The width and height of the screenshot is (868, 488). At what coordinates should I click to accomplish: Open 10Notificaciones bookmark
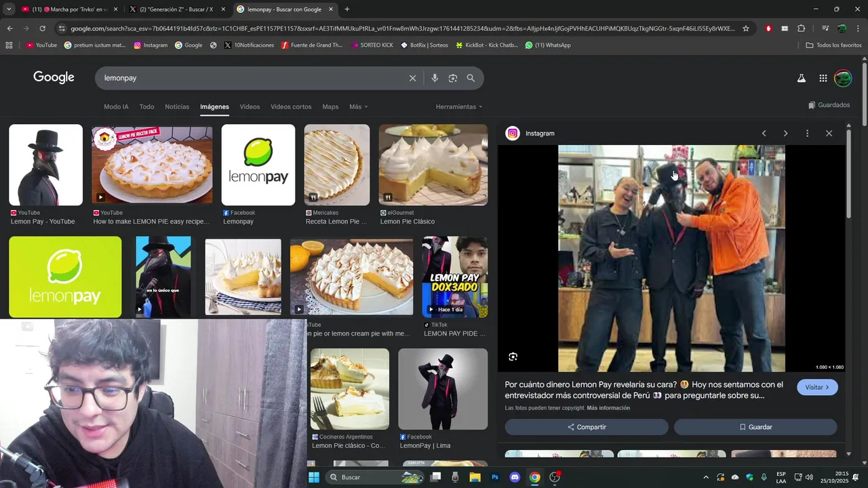249,45
